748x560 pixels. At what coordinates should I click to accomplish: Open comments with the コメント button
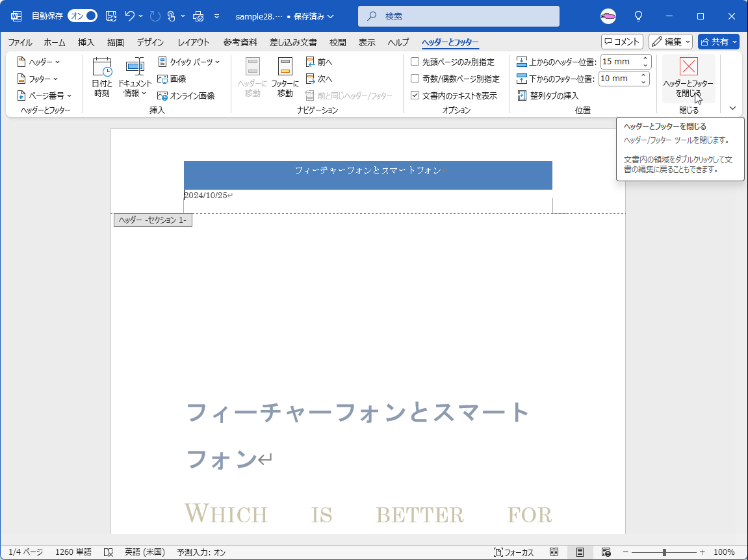point(621,41)
